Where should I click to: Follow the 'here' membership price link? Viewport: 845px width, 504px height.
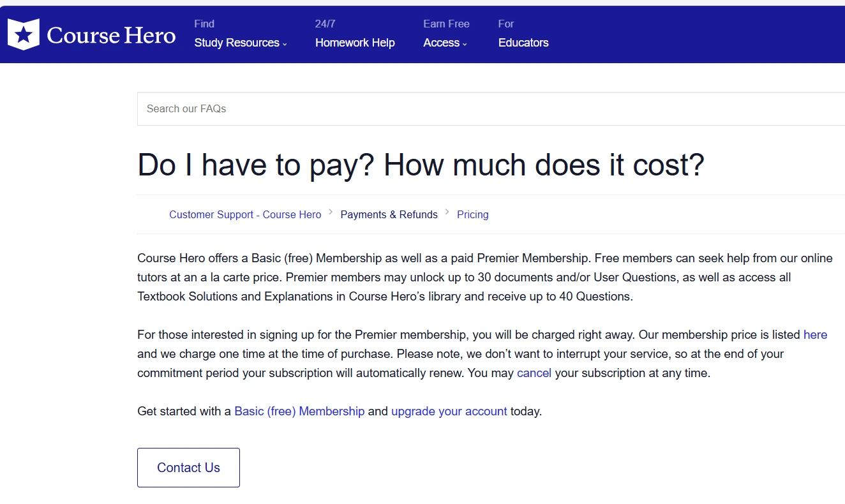(x=815, y=334)
